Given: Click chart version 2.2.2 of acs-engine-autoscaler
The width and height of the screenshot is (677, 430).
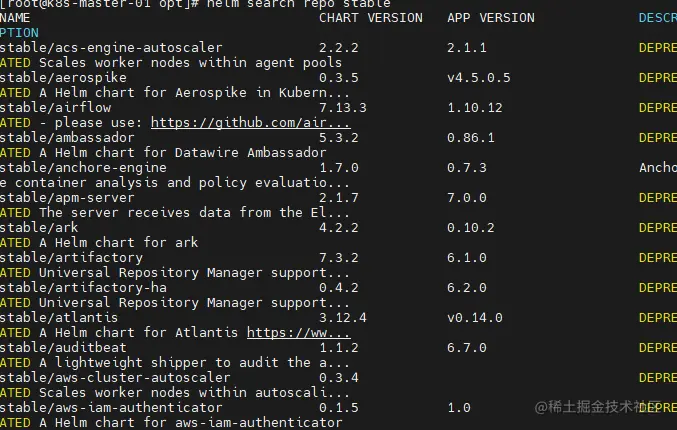Looking at the screenshot, I should click(338, 47).
